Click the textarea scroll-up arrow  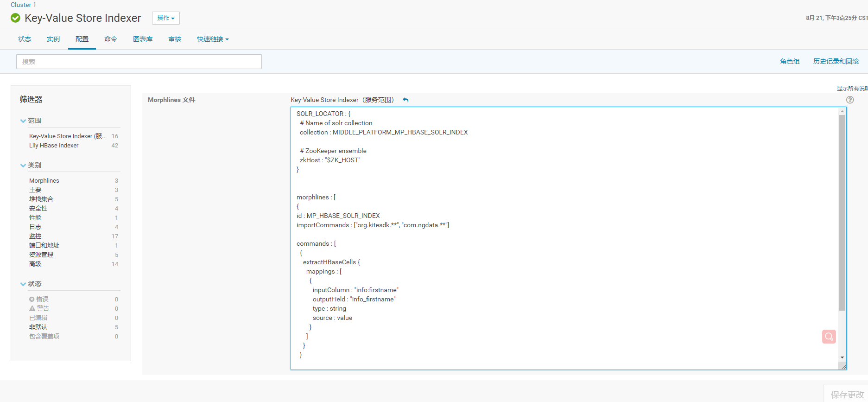coord(842,111)
